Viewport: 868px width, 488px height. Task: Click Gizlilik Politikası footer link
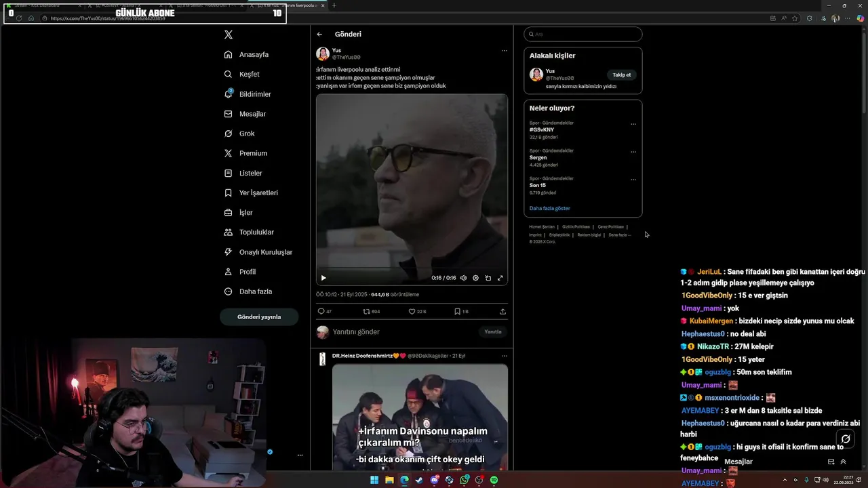tap(576, 227)
